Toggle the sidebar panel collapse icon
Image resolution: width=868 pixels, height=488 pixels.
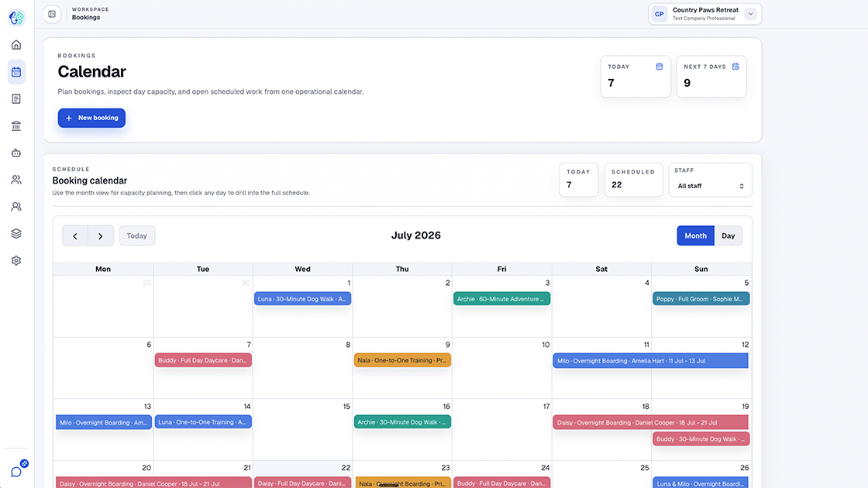(52, 14)
